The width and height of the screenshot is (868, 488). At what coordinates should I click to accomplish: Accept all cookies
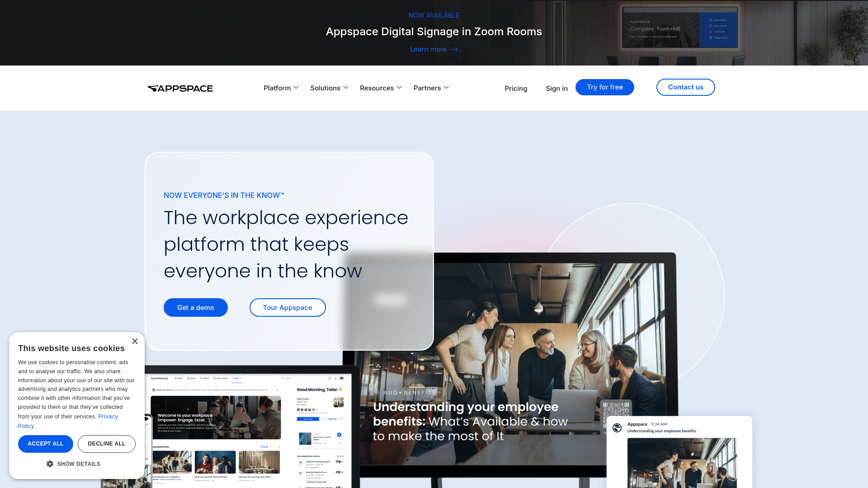pos(45,444)
